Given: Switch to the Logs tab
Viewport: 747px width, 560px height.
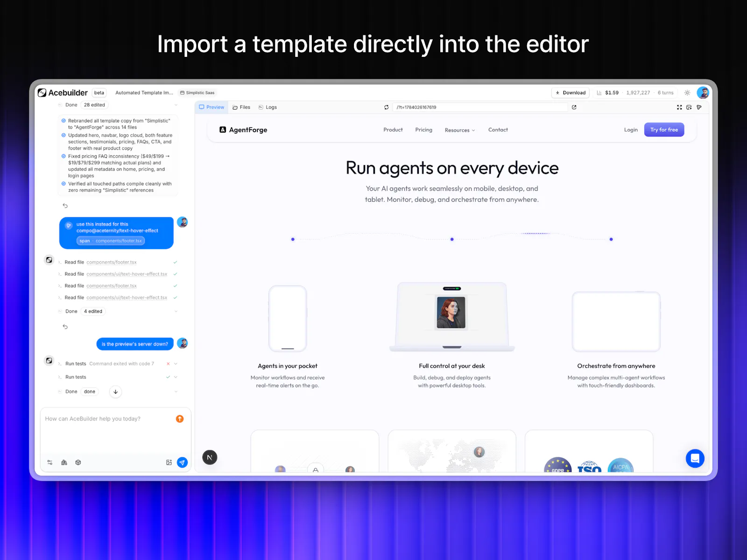Looking at the screenshot, I should click(268, 107).
